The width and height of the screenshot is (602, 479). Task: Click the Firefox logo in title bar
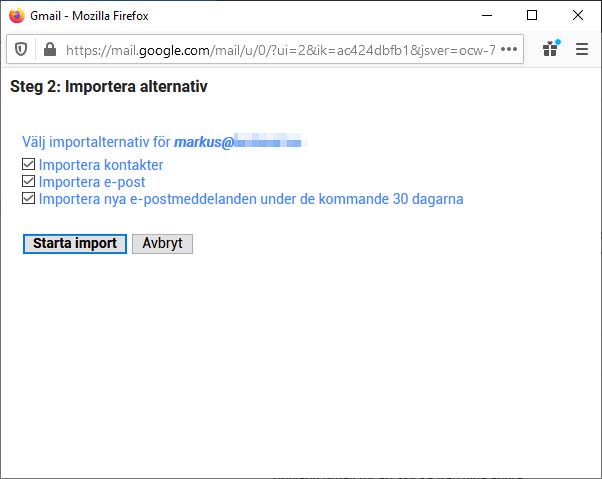tap(17, 15)
